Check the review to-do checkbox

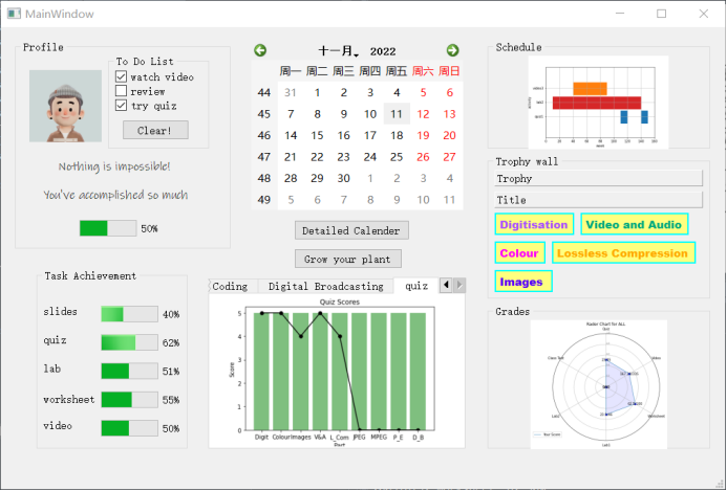[122, 91]
